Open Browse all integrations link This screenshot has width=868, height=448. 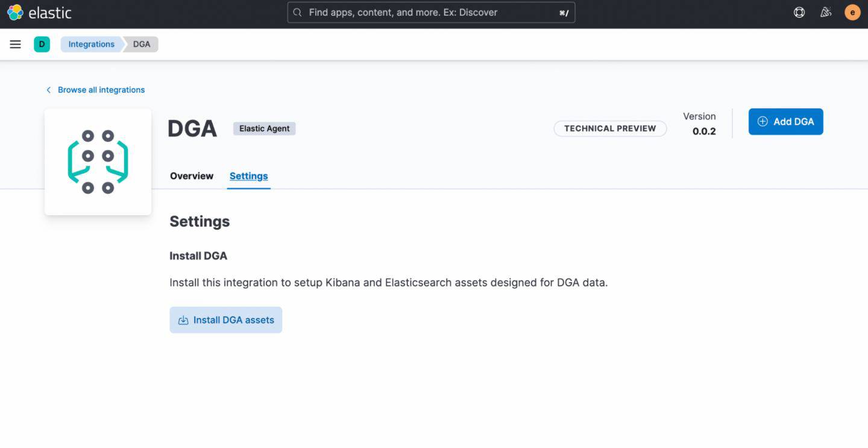coord(101,90)
